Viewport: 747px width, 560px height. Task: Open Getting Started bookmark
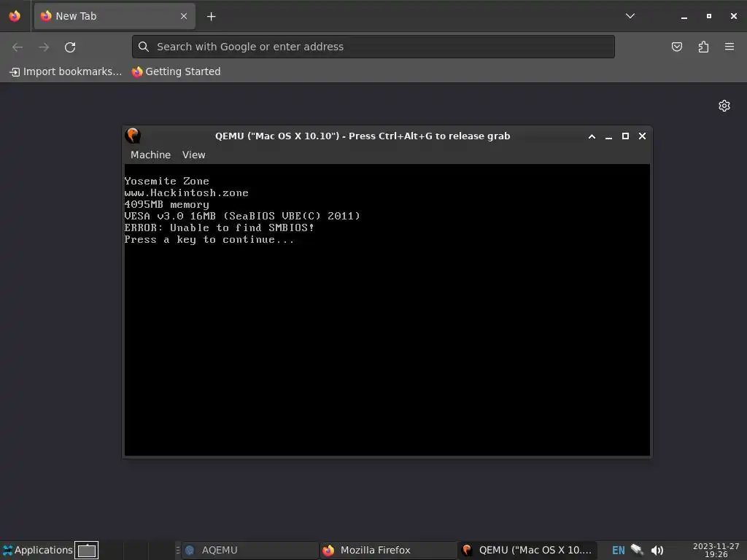[177, 71]
